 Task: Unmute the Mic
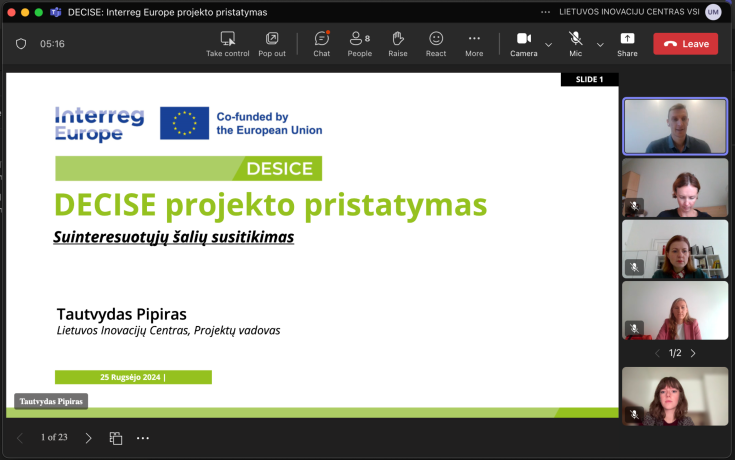click(x=576, y=44)
